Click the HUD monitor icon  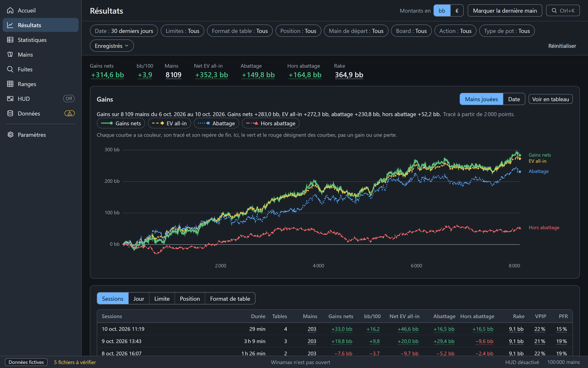10,99
